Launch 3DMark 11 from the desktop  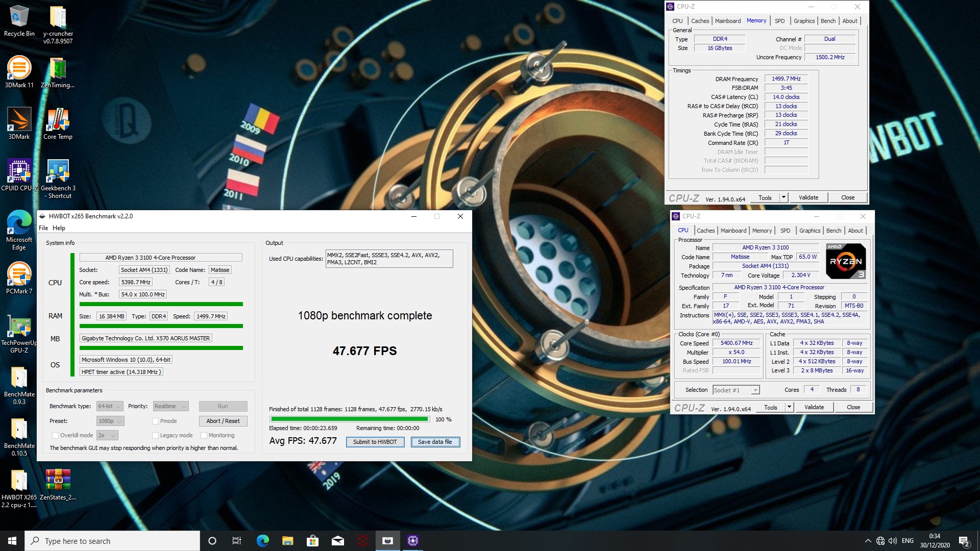click(x=19, y=72)
